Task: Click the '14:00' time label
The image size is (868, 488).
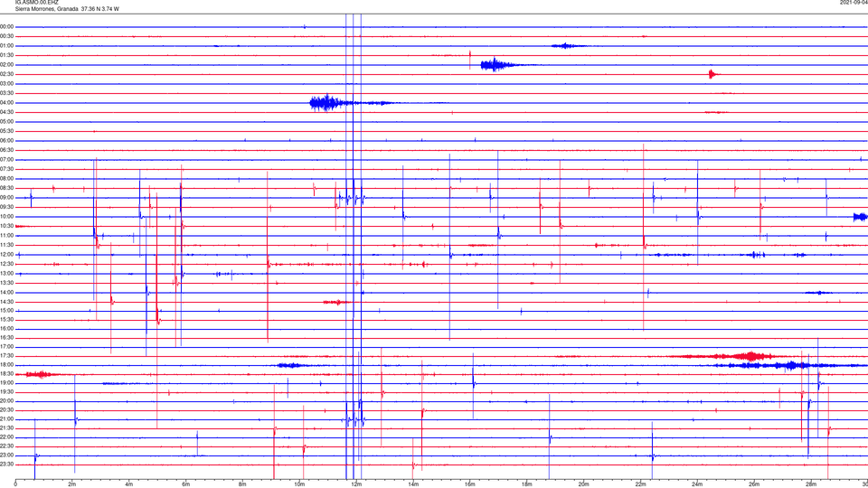Action: pyautogui.click(x=7, y=292)
